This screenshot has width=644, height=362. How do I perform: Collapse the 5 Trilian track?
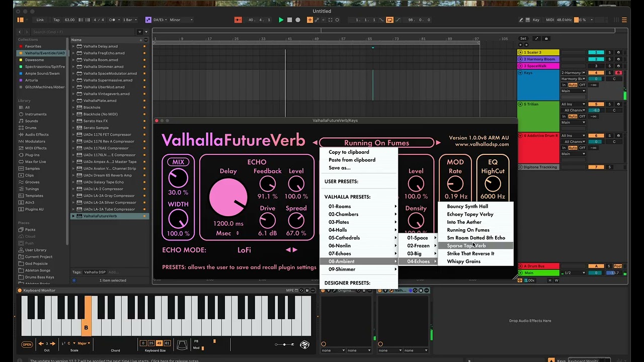520,104
